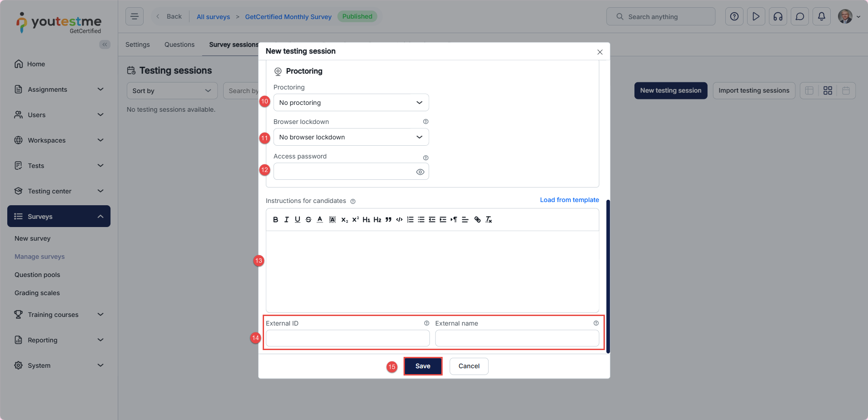Screen dimensions: 868x420
Task: Expand the Workspaces menu
Action: coord(59,140)
